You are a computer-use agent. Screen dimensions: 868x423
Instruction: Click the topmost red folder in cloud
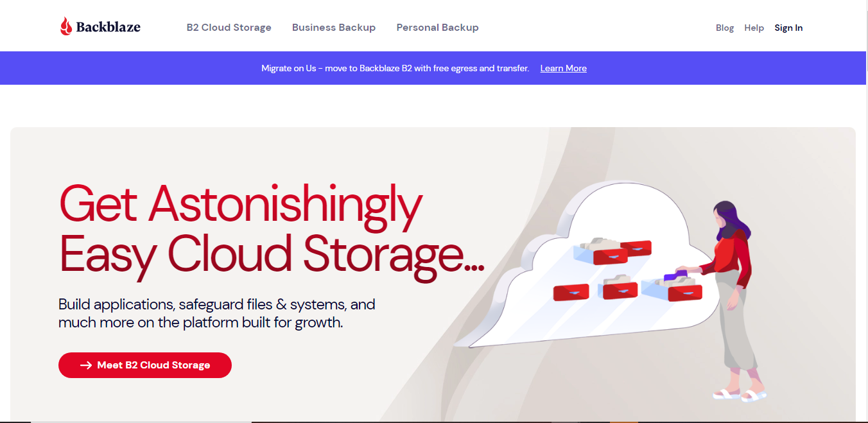click(637, 248)
